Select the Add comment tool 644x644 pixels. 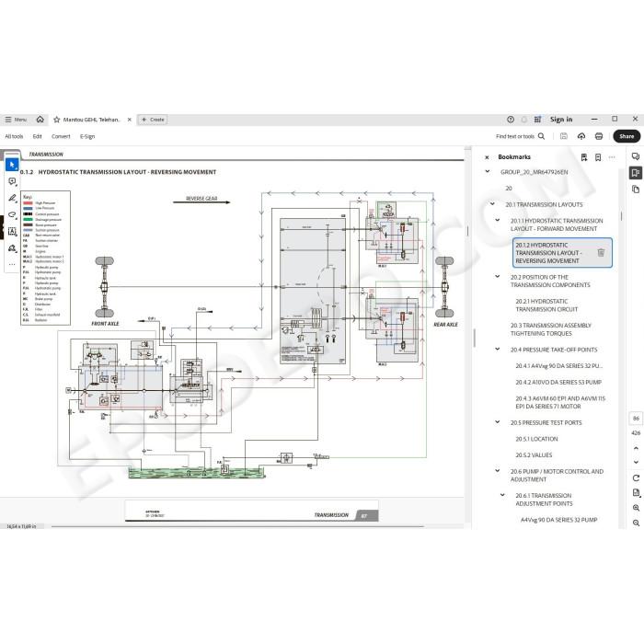[12, 181]
